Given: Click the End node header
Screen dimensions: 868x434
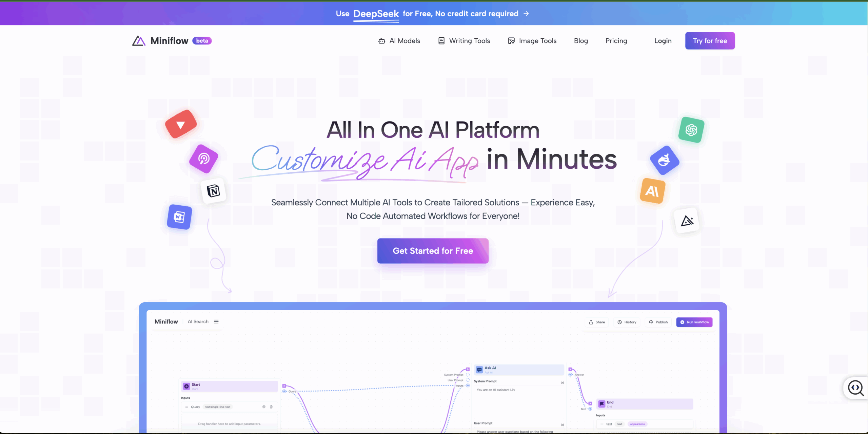Looking at the screenshot, I should click(645, 404).
